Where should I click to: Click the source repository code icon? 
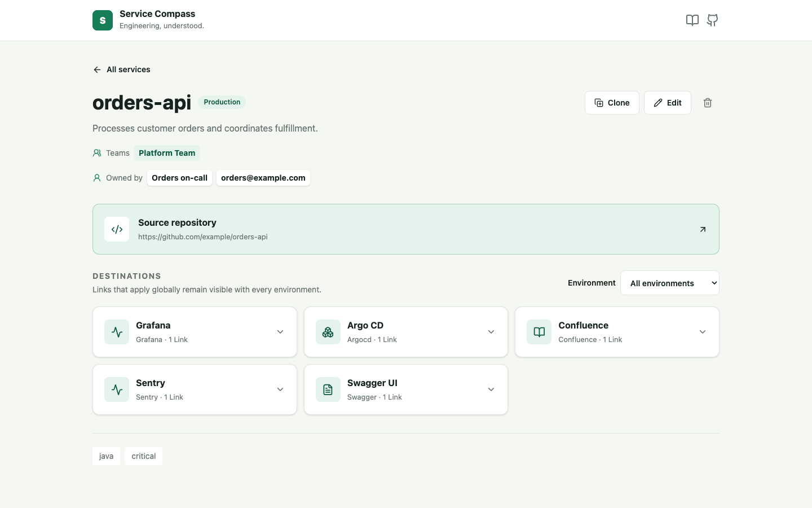pos(117,229)
